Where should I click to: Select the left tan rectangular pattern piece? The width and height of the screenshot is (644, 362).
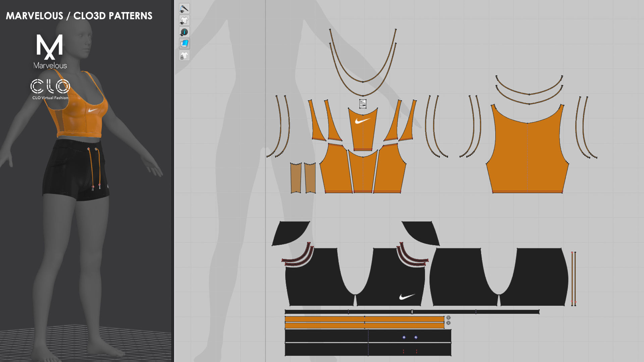pyautogui.click(x=296, y=178)
